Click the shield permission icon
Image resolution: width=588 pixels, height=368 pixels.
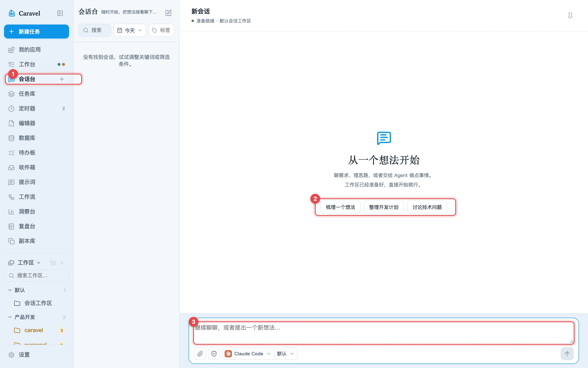214,354
